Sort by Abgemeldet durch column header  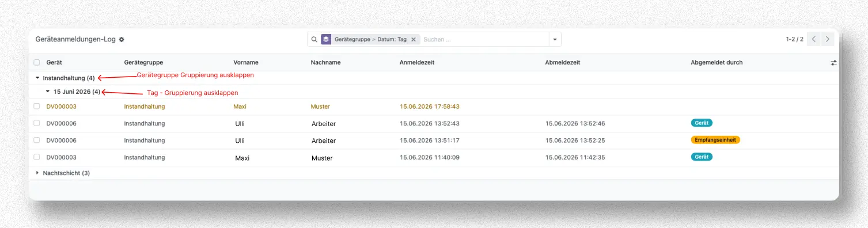click(x=717, y=62)
